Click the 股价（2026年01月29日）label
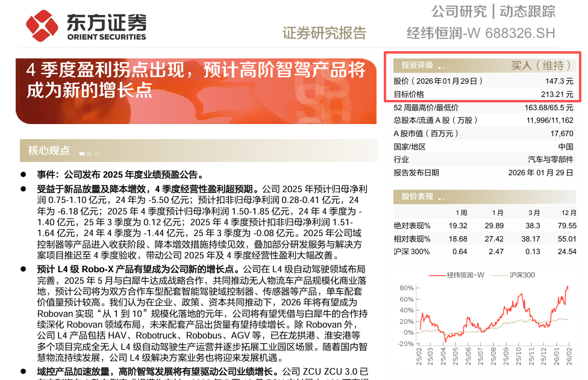This screenshot has width=588, height=380. coord(438,81)
